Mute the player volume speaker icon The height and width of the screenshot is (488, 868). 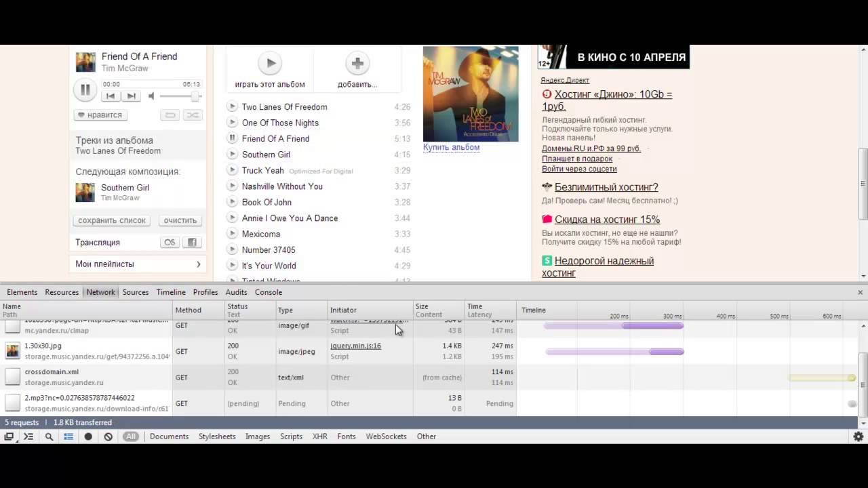click(152, 96)
